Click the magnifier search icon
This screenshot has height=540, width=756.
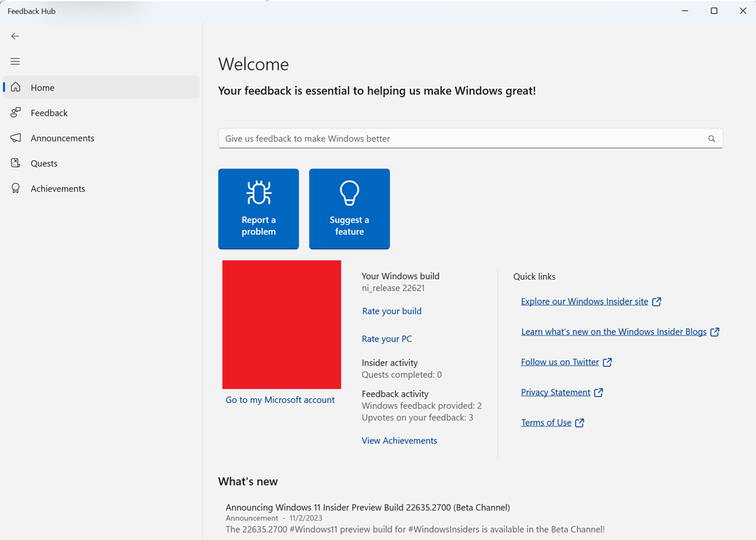tap(712, 139)
